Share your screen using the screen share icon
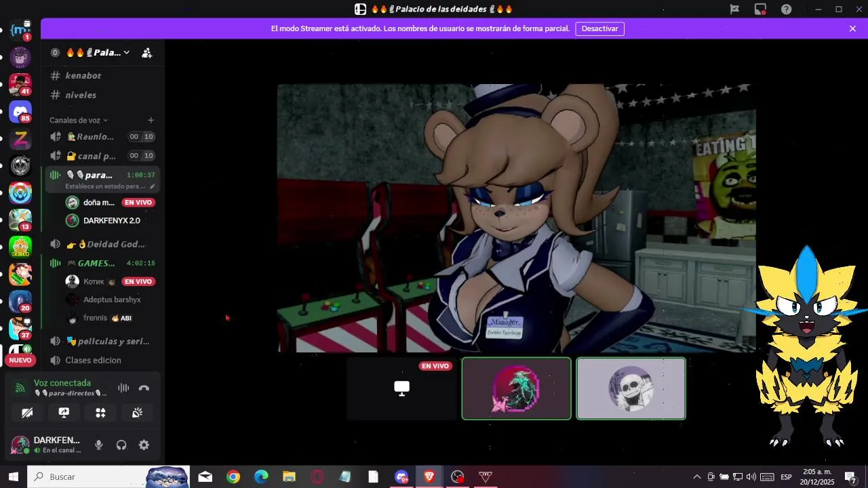The image size is (868, 488). point(64,413)
